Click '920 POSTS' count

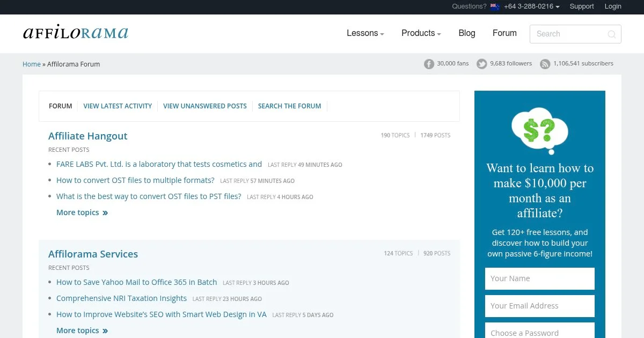437,253
